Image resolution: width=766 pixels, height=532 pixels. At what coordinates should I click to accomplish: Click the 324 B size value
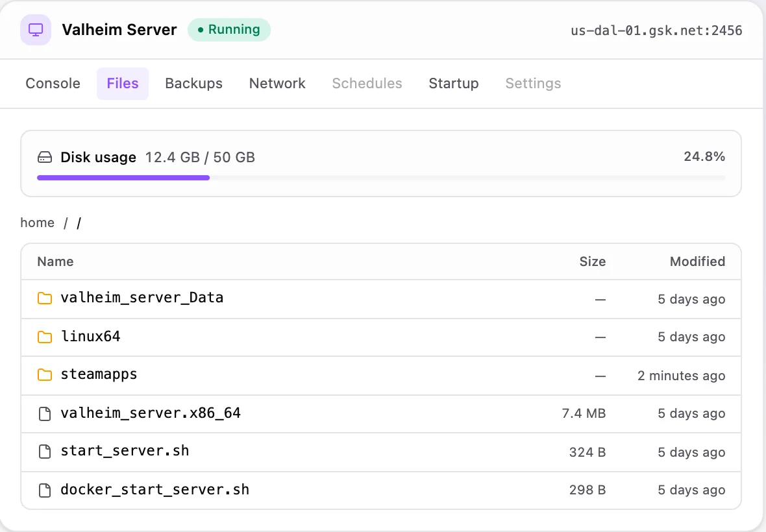click(587, 452)
